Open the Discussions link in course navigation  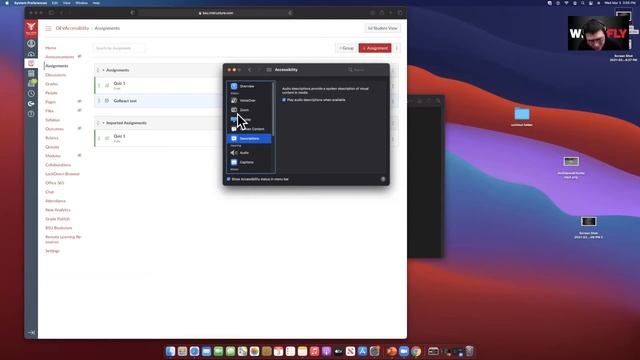(x=56, y=75)
